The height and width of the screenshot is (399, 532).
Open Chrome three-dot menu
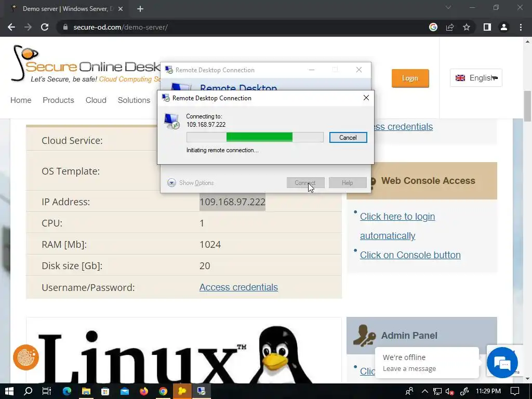pyautogui.click(x=521, y=27)
